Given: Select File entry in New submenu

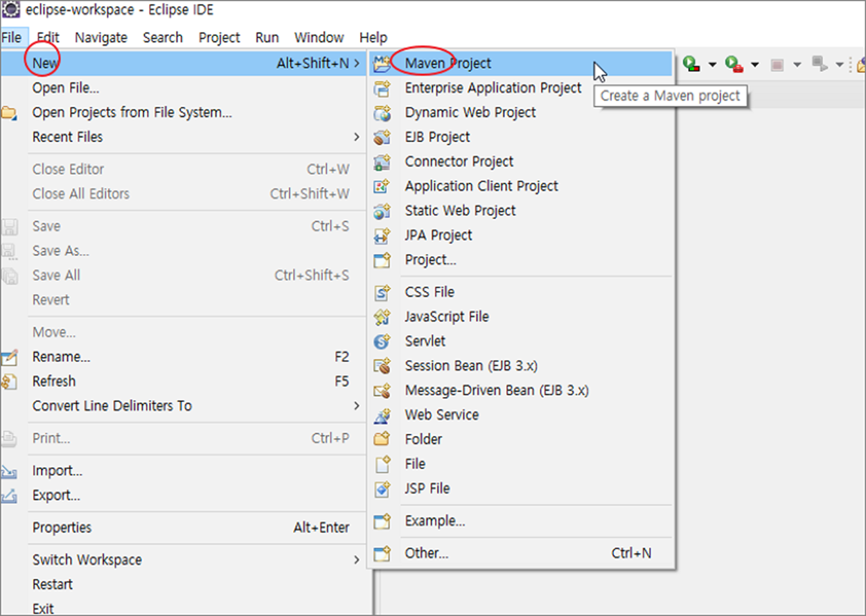Looking at the screenshot, I should tap(415, 464).
